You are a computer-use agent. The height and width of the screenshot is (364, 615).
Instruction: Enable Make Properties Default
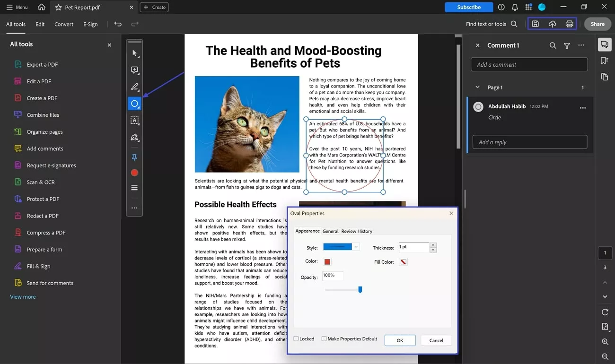(324, 338)
